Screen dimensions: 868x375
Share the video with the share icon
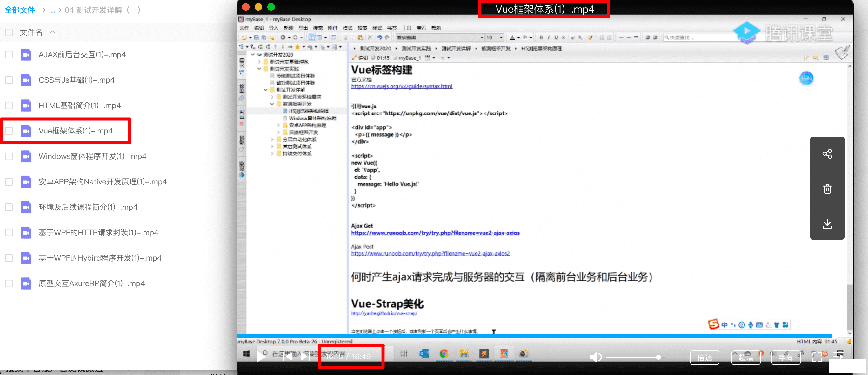point(827,154)
